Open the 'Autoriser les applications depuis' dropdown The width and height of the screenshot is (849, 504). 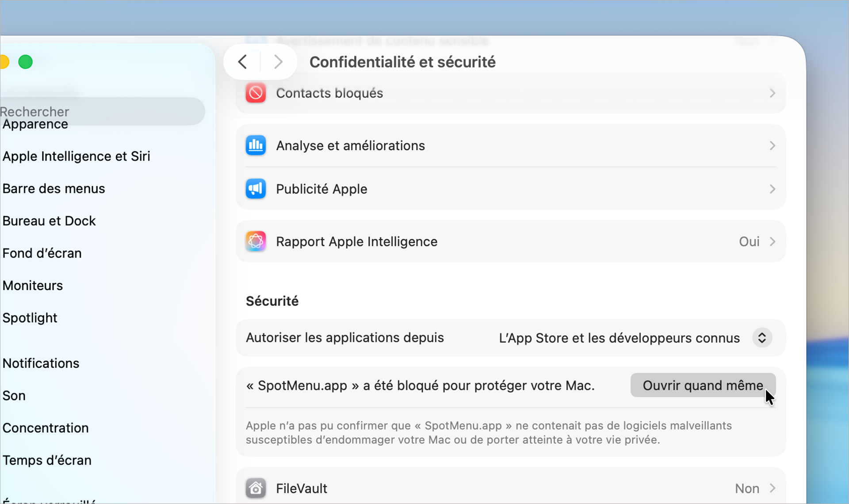tap(762, 338)
